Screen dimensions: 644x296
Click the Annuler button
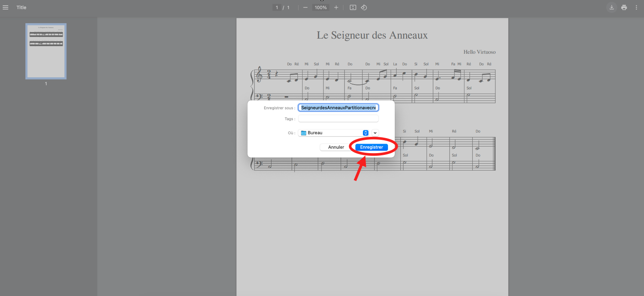pos(336,147)
